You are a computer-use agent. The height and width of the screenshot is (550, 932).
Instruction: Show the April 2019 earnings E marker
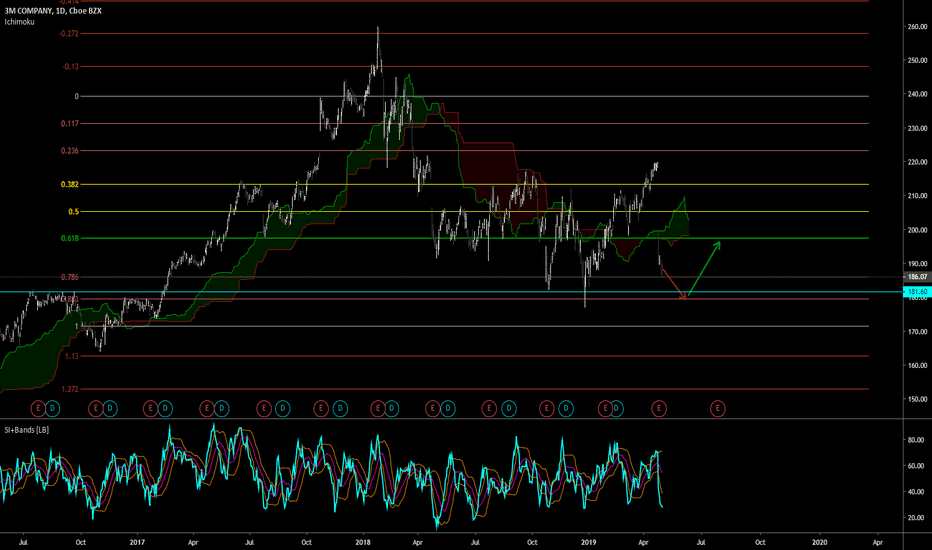click(x=659, y=408)
